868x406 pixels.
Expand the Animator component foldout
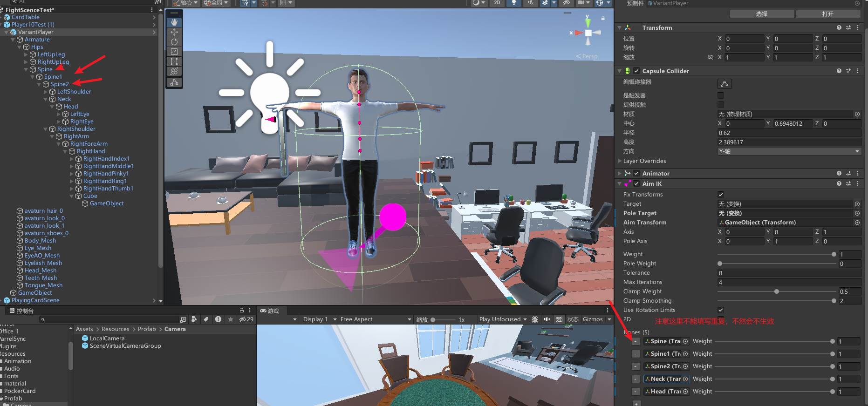coord(620,173)
